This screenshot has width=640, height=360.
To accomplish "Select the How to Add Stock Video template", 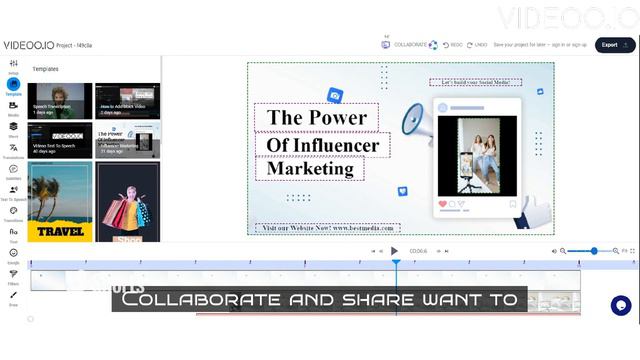I will pyautogui.click(x=128, y=101).
